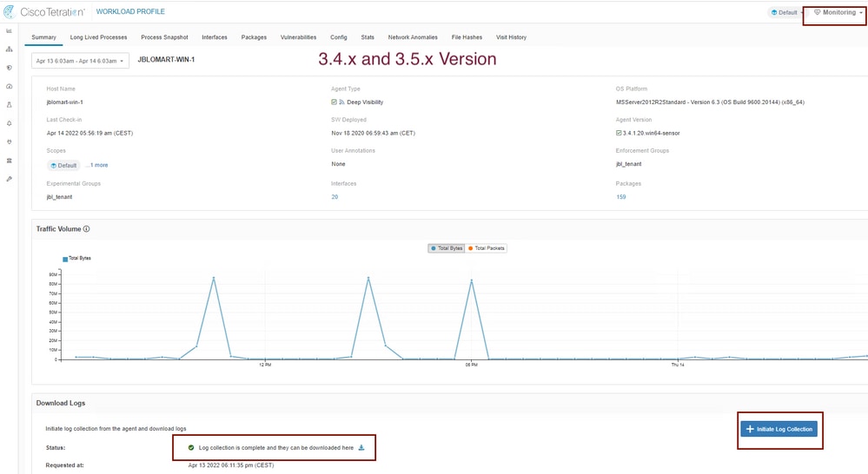The height and width of the screenshot is (474, 868).
Task: Switch to the File Hashes tab
Action: [x=467, y=37]
